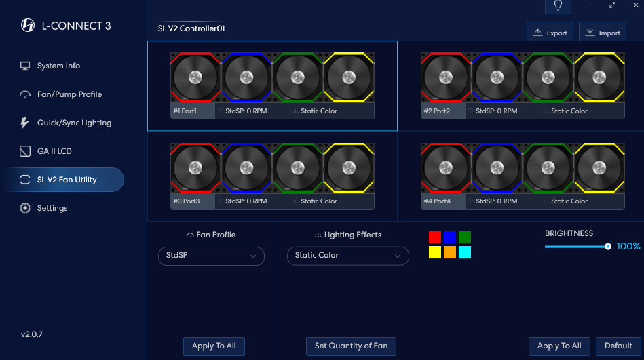Pick the red color swatch

435,237
